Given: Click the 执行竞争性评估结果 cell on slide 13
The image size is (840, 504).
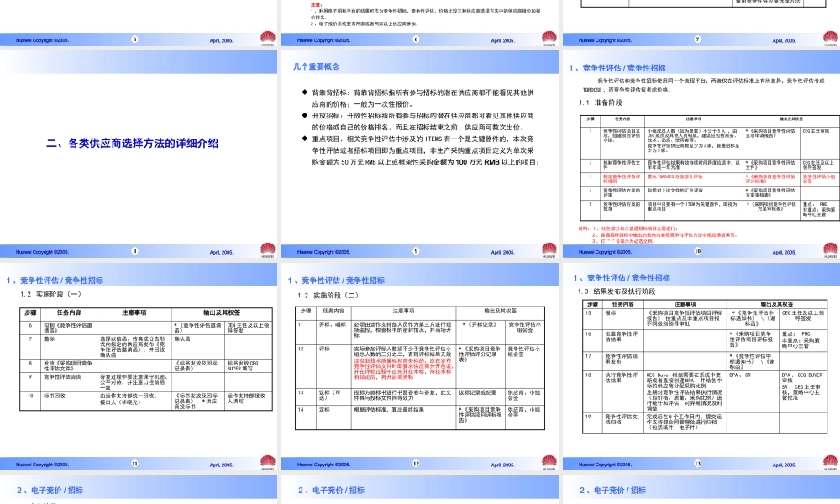Looking at the screenshot, I should click(623, 391).
